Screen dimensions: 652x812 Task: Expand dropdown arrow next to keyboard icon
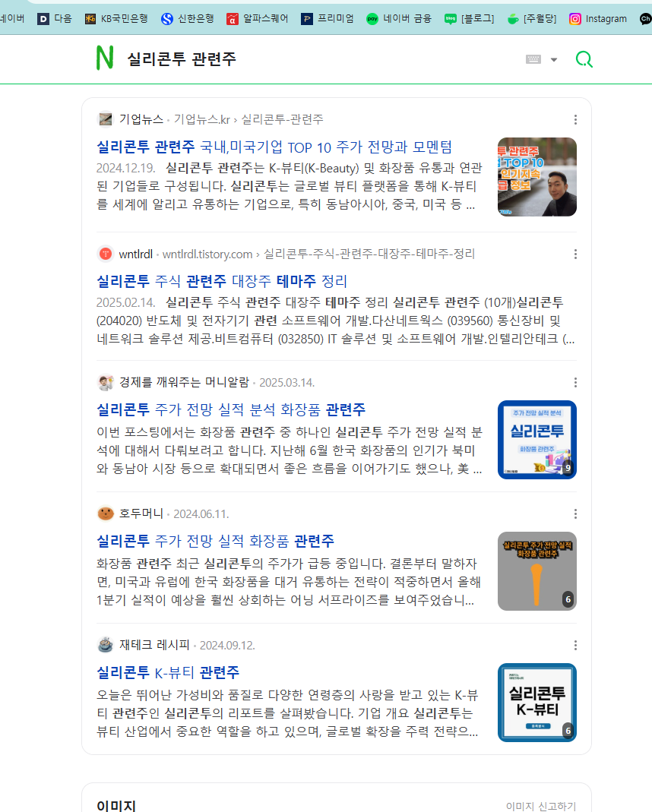pyautogui.click(x=554, y=60)
